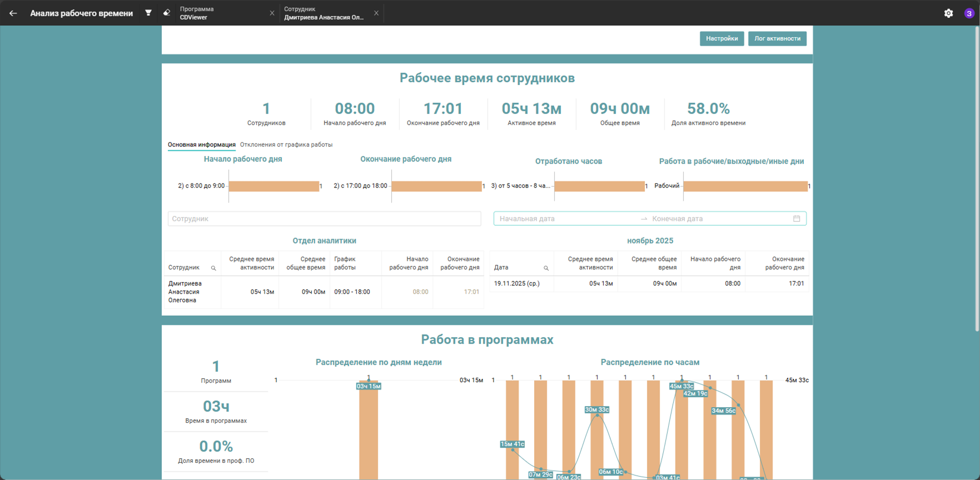Viewport: 980px width, 480px height.
Task: Open the Сотрудник dropdown field
Action: point(325,219)
